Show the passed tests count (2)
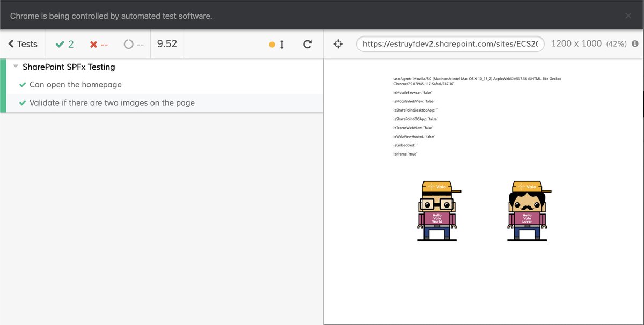 point(65,44)
